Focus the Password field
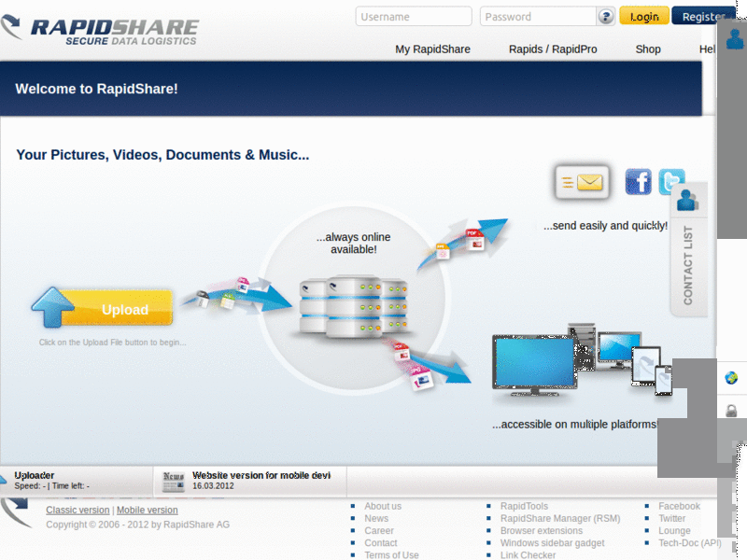Image resolution: width=747 pixels, height=560 pixels. pyautogui.click(x=538, y=17)
